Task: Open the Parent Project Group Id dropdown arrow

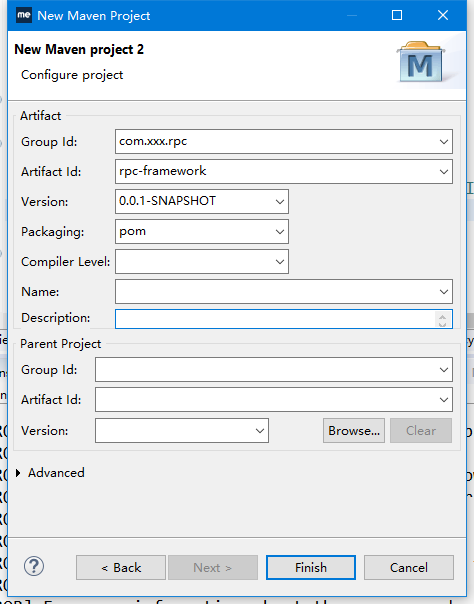Action: (444, 370)
